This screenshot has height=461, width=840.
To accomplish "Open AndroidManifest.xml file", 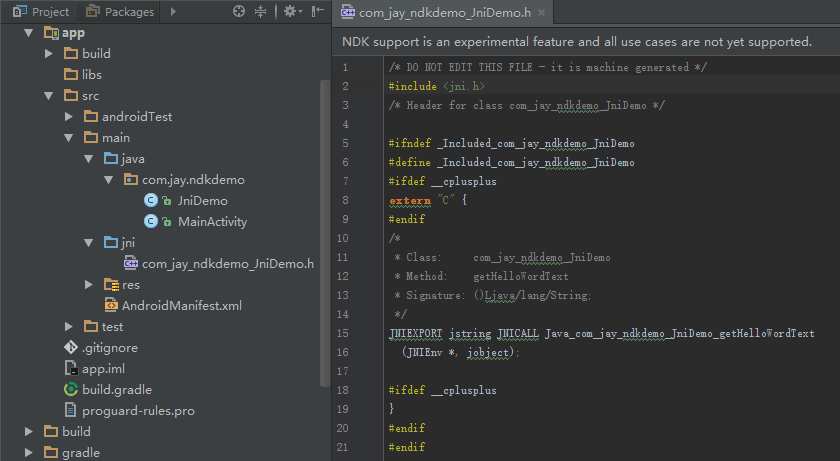I will click(181, 306).
